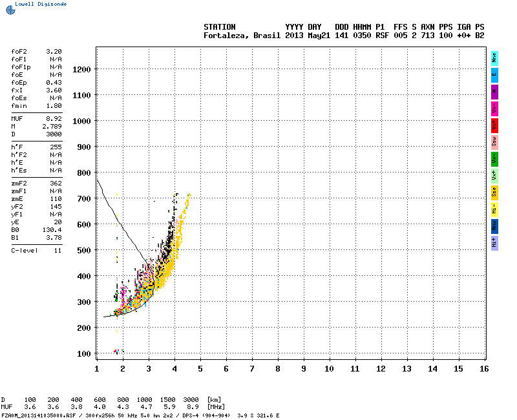This screenshot has width=517, height=420.
Task: Select the fxI value 3.60
Action: (x=54, y=90)
